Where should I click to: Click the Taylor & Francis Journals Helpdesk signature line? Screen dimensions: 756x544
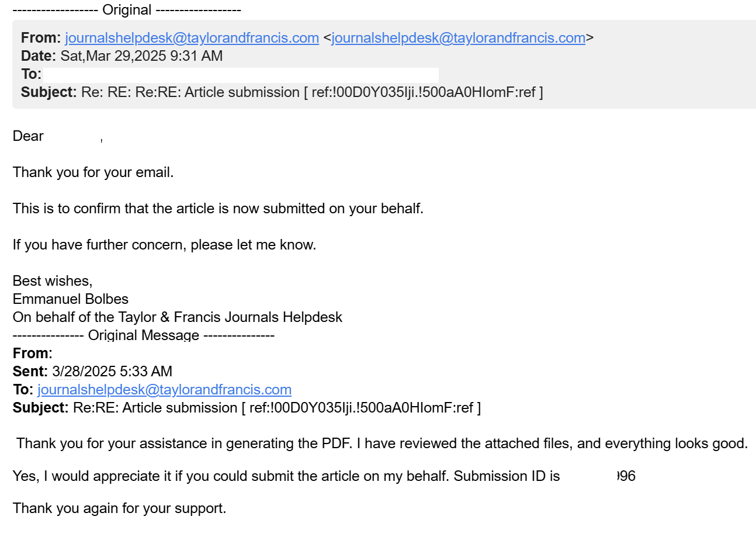(178, 317)
